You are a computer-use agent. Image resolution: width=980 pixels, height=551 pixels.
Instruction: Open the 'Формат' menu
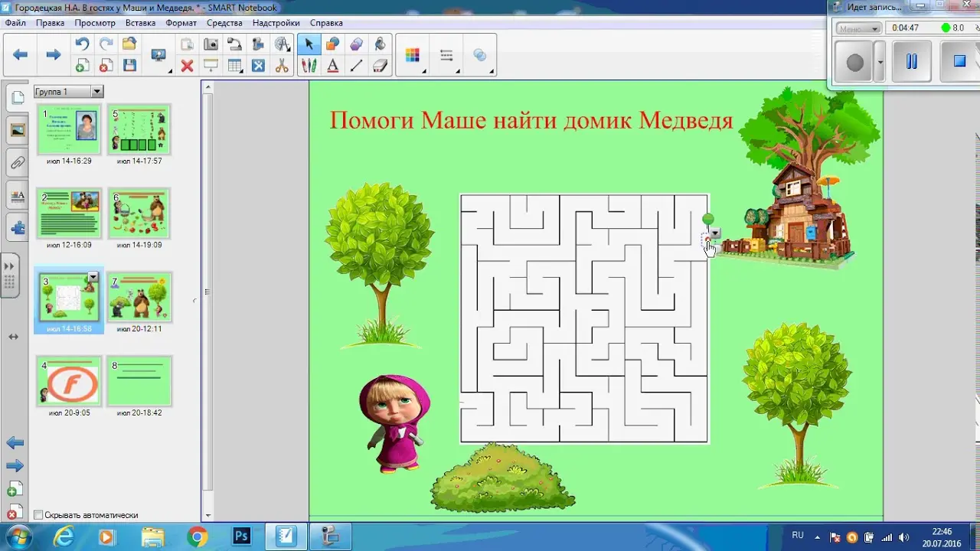pyautogui.click(x=181, y=23)
